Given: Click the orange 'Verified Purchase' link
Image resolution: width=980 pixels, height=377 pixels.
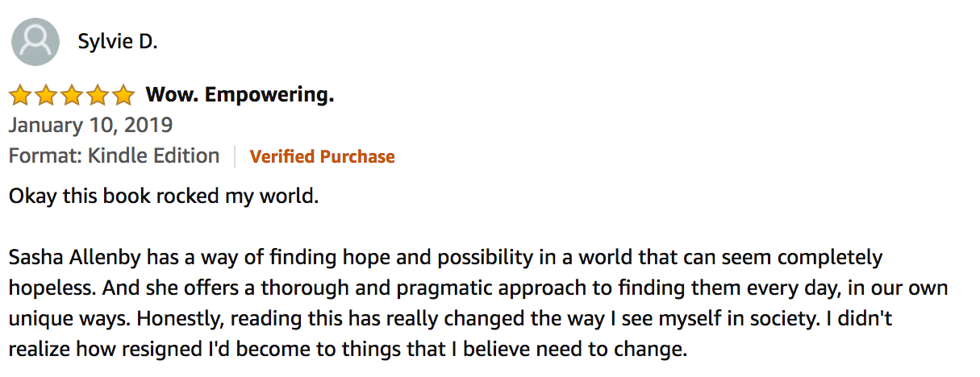Looking at the screenshot, I should 323,156.
